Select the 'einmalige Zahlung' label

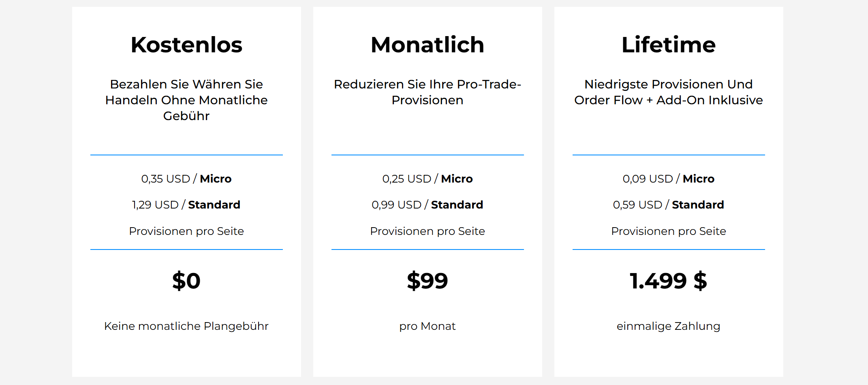click(x=668, y=326)
